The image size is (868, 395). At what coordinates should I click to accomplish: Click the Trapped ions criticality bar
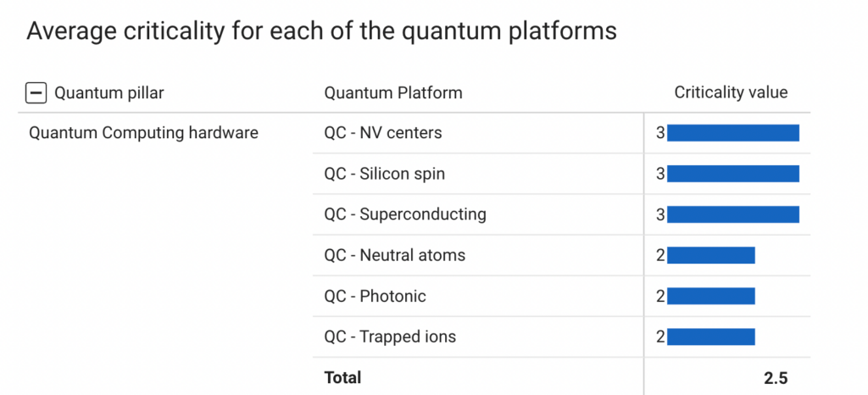click(711, 337)
